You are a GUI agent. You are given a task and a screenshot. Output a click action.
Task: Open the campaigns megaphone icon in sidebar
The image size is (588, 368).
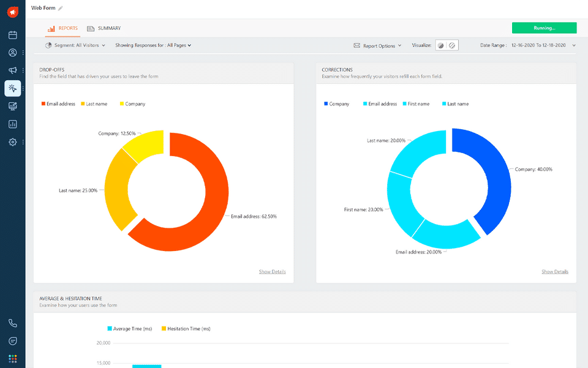pos(13,70)
